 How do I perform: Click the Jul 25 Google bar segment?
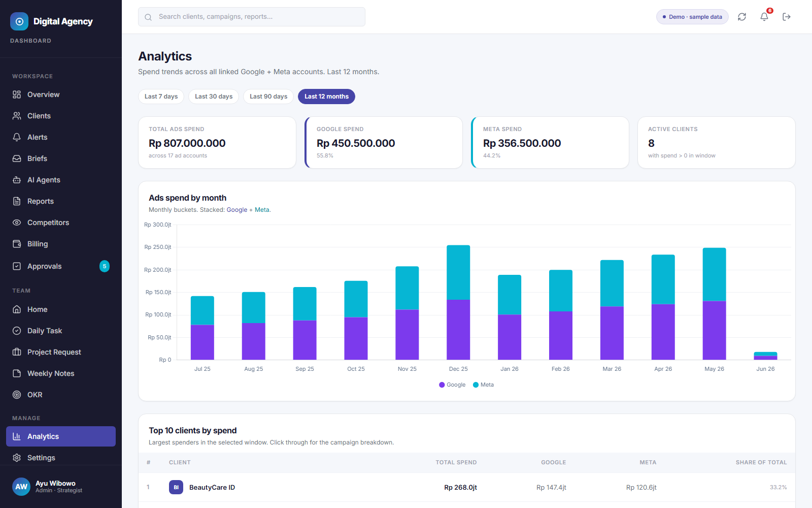tap(202, 342)
